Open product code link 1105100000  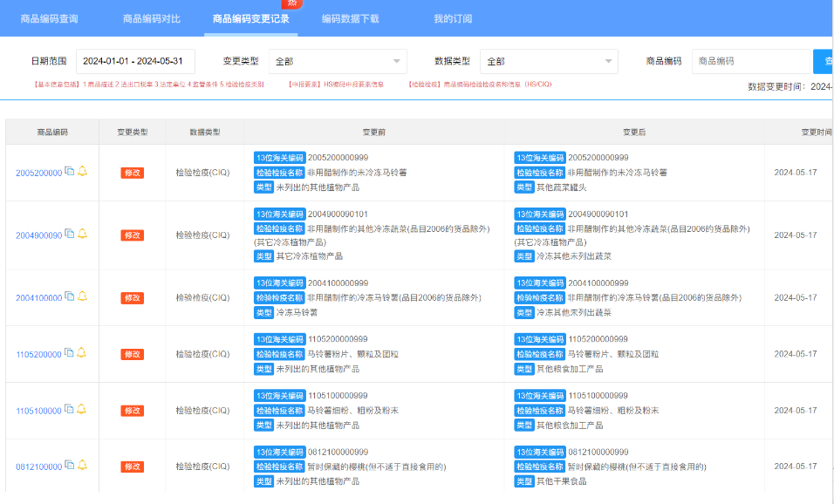click(x=39, y=411)
